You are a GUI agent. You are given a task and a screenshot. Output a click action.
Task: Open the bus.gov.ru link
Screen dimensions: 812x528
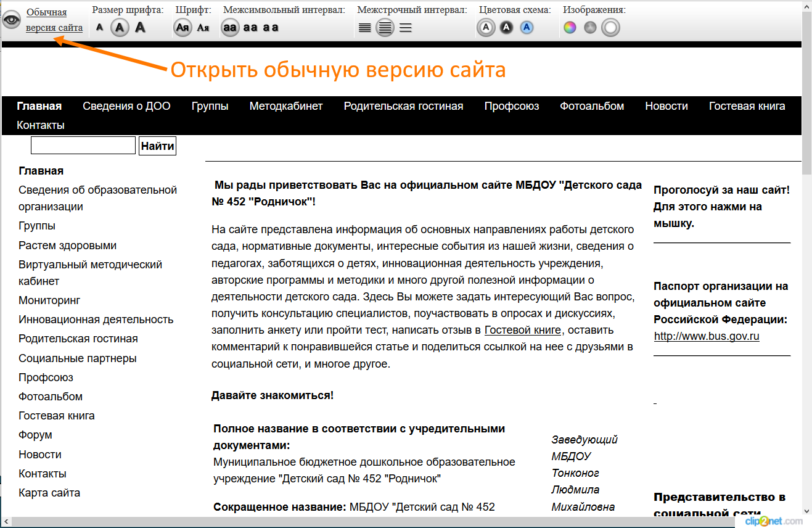(707, 336)
